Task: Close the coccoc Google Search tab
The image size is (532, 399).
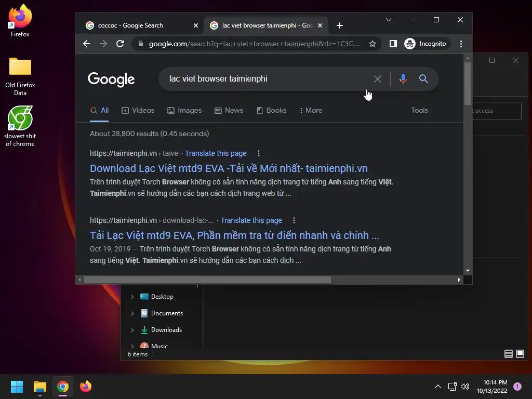Action: [196, 25]
